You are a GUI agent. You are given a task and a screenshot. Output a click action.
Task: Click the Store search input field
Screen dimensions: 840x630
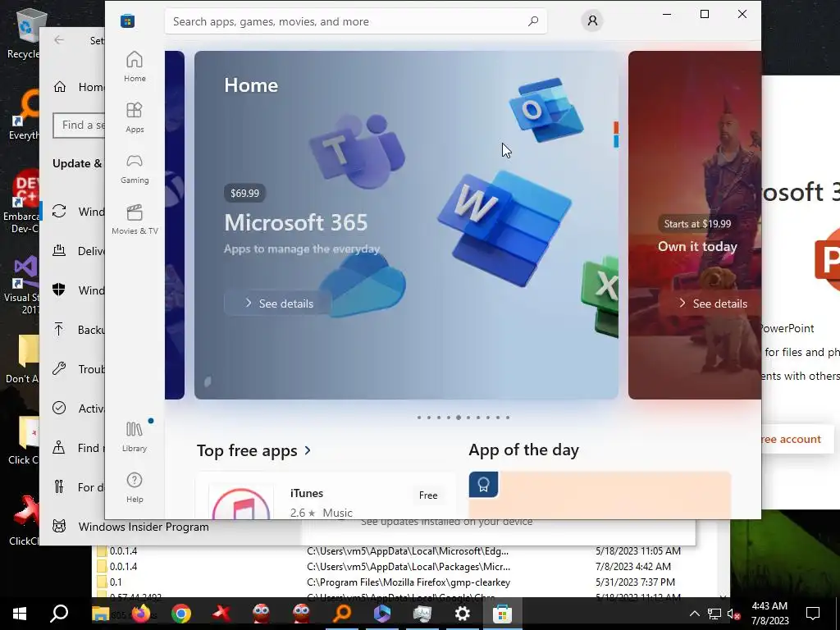pos(356,21)
